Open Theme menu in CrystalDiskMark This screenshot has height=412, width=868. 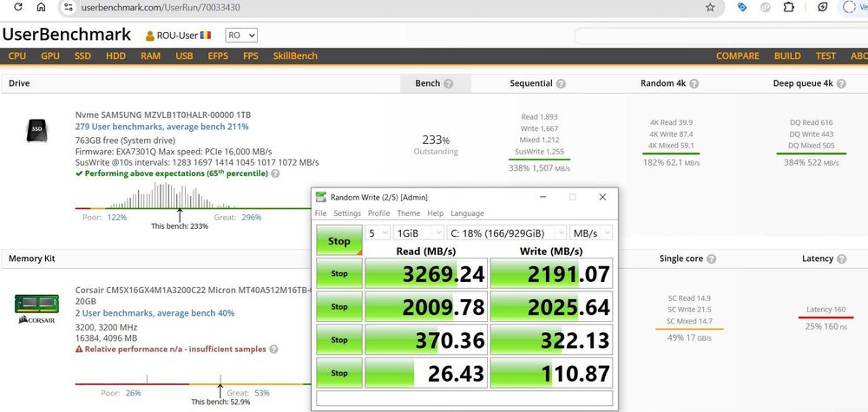tap(409, 213)
